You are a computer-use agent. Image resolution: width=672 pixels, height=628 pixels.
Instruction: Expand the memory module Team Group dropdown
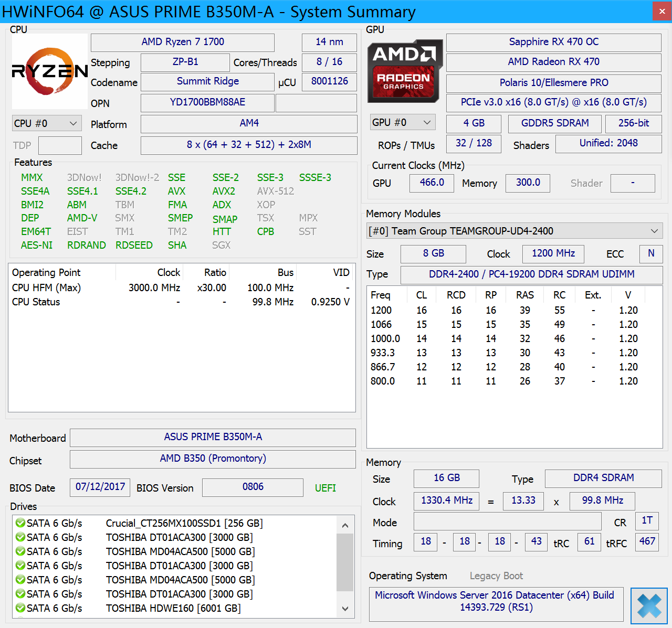coord(514,231)
